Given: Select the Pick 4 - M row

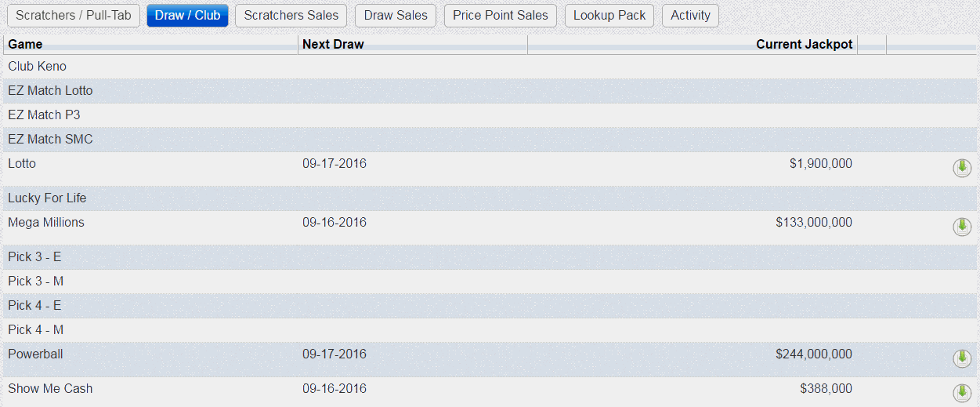Looking at the screenshot, I should 490,330.
